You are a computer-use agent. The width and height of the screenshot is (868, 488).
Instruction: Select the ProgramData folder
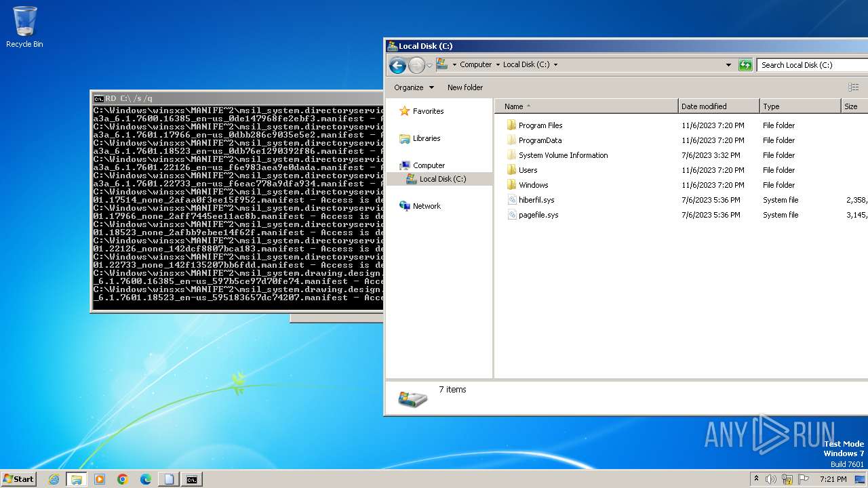click(540, 140)
